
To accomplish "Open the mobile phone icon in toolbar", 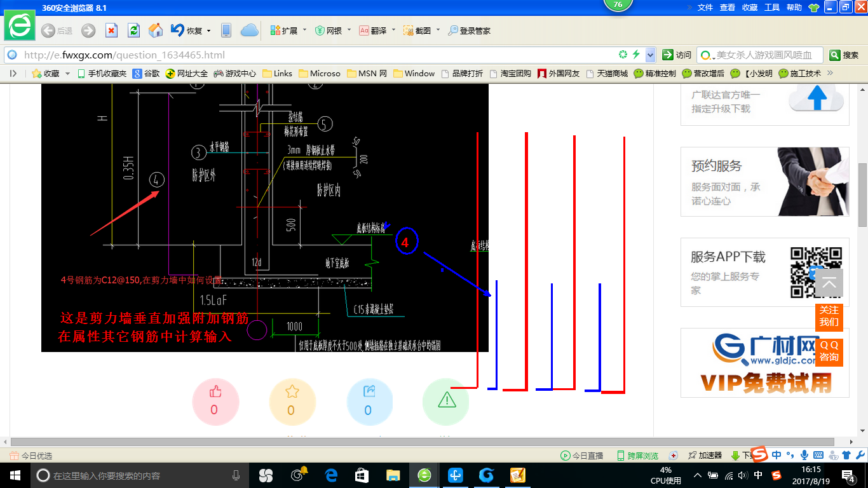I will pos(226,30).
